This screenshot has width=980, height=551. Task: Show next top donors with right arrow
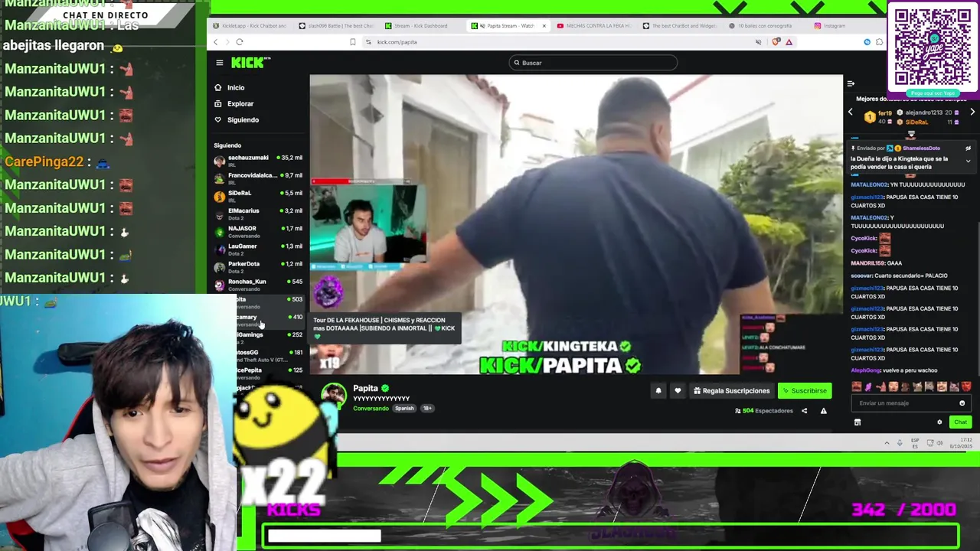pyautogui.click(x=972, y=112)
